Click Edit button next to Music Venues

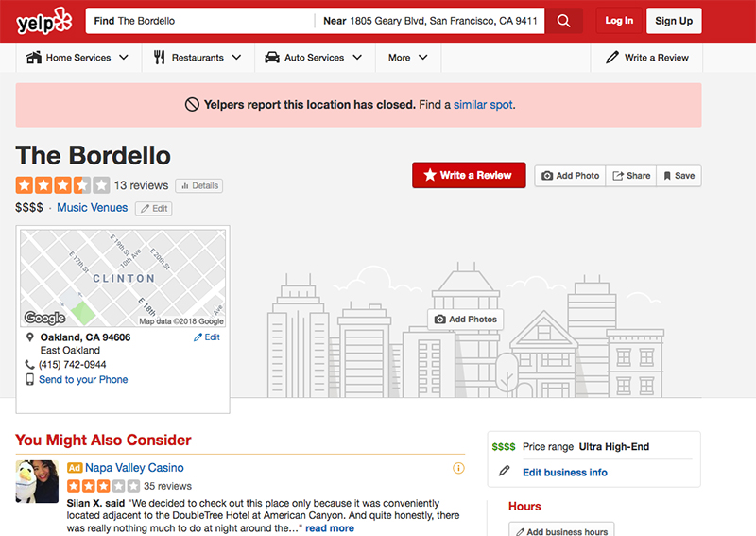pyautogui.click(x=154, y=208)
